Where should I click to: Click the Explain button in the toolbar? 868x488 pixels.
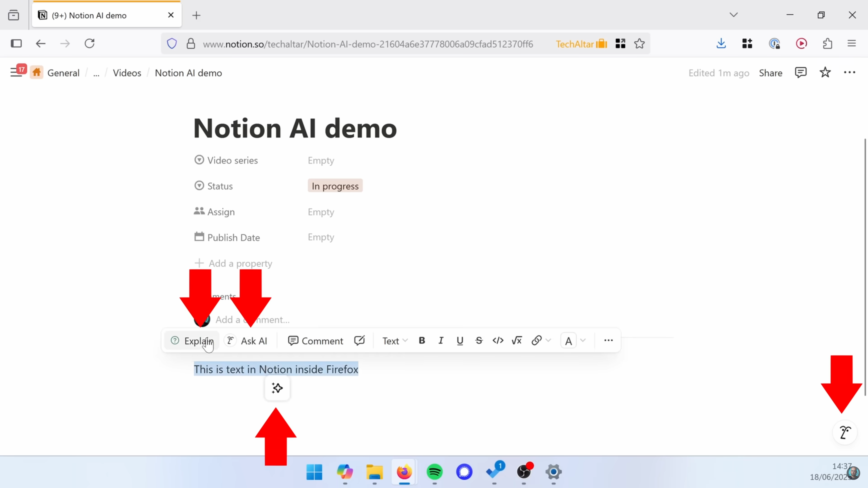click(192, 341)
